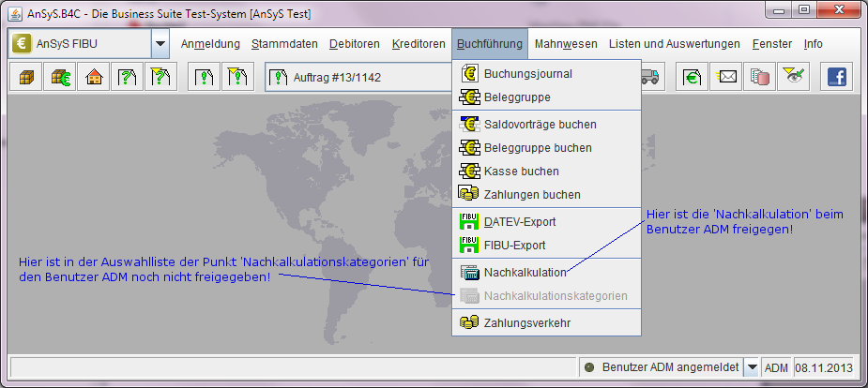Click the house icon in the toolbar
868x388 pixels.
(x=94, y=77)
